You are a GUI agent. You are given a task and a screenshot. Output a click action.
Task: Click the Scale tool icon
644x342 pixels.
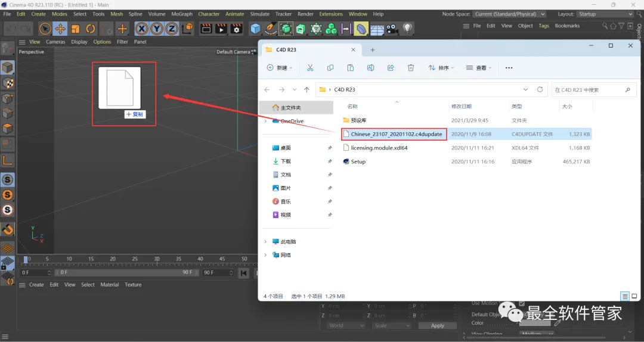75,29
